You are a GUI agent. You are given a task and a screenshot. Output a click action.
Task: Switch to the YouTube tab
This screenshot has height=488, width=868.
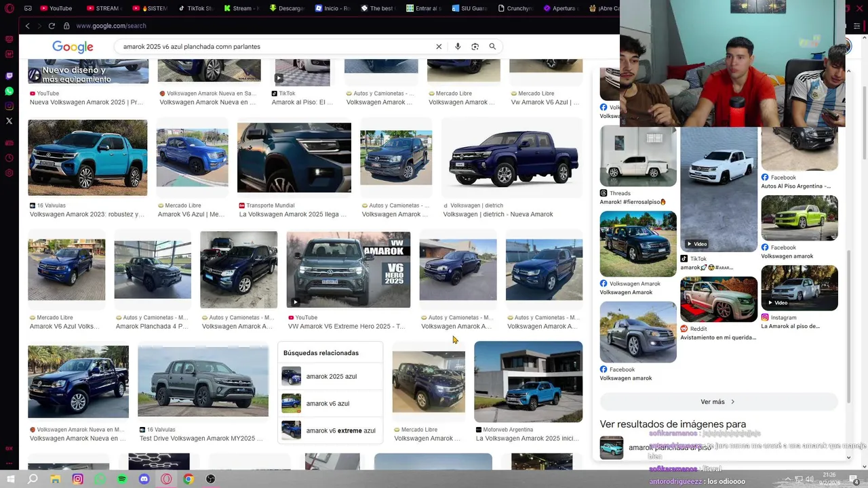tap(56, 8)
